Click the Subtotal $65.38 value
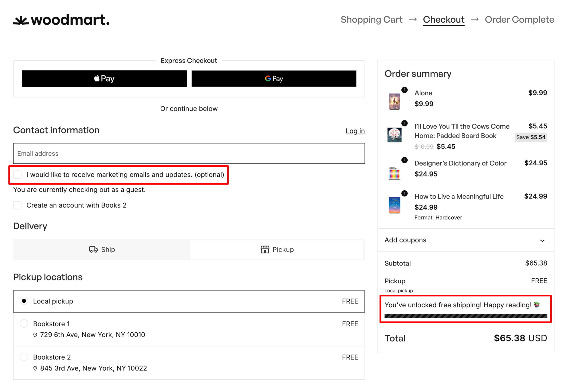 [x=536, y=263]
